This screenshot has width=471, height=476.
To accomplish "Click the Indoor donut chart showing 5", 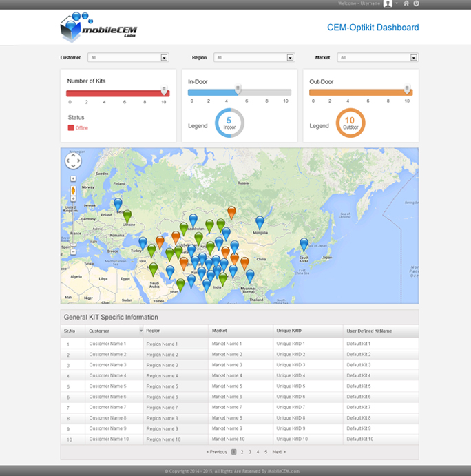I will [x=229, y=123].
